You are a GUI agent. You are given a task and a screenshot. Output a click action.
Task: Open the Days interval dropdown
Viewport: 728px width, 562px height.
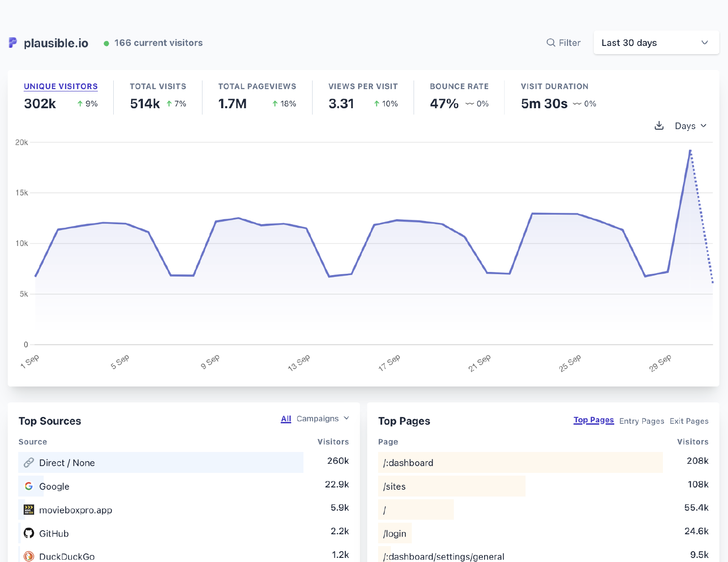tap(690, 125)
